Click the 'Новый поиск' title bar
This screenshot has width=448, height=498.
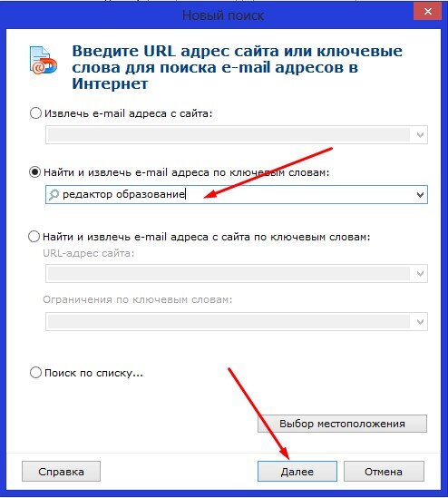tap(207, 15)
